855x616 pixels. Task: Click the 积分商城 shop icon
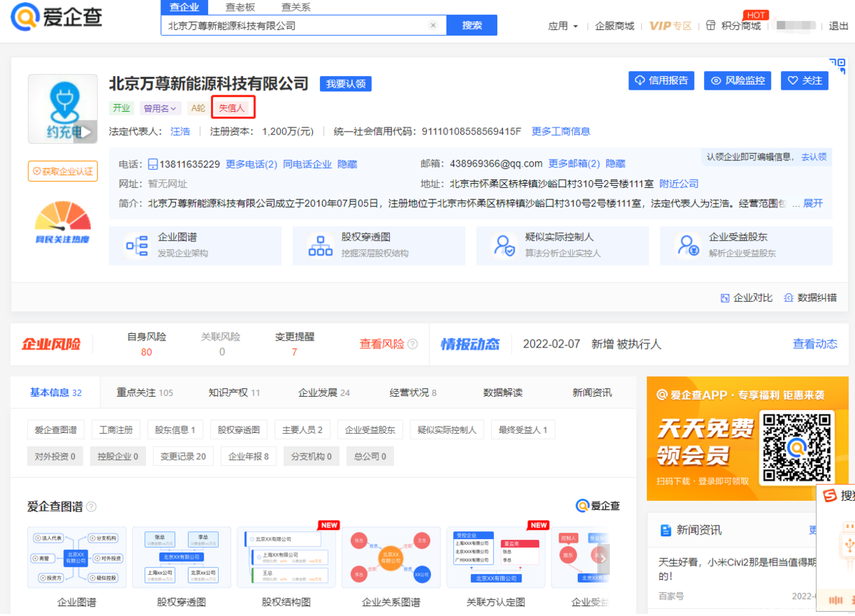pyautogui.click(x=710, y=26)
